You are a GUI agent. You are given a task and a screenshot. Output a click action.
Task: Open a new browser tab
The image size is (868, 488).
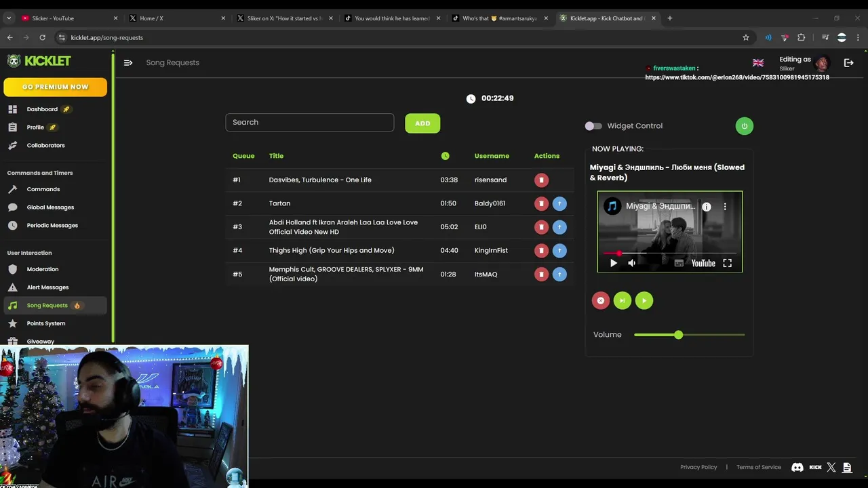click(670, 18)
